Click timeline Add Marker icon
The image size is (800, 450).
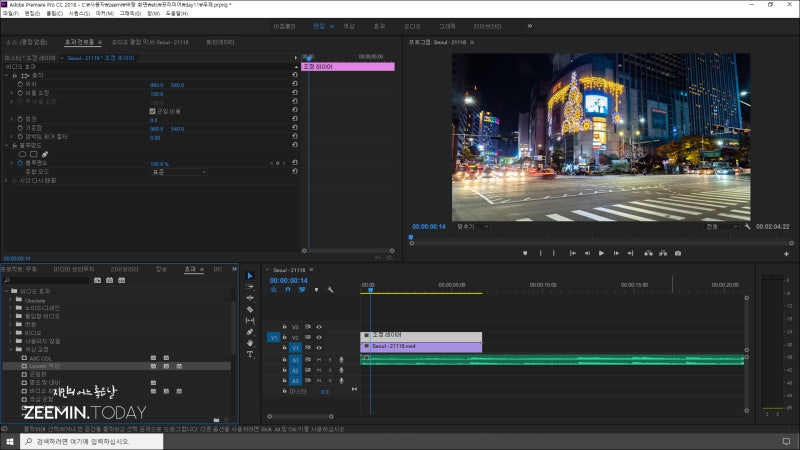(316, 290)
